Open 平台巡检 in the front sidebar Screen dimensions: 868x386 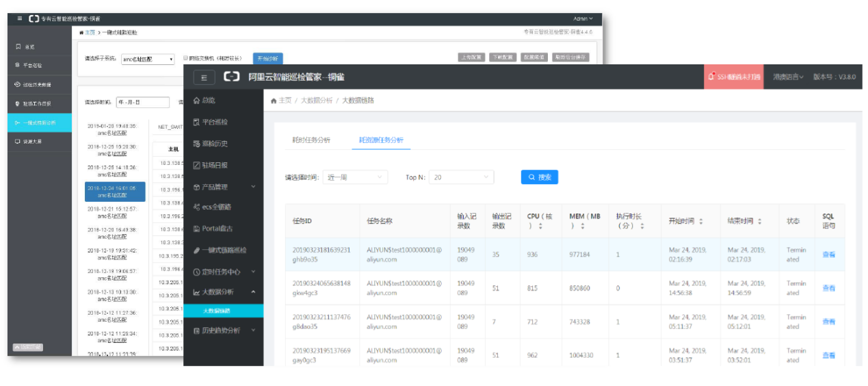tap(211, 122)
